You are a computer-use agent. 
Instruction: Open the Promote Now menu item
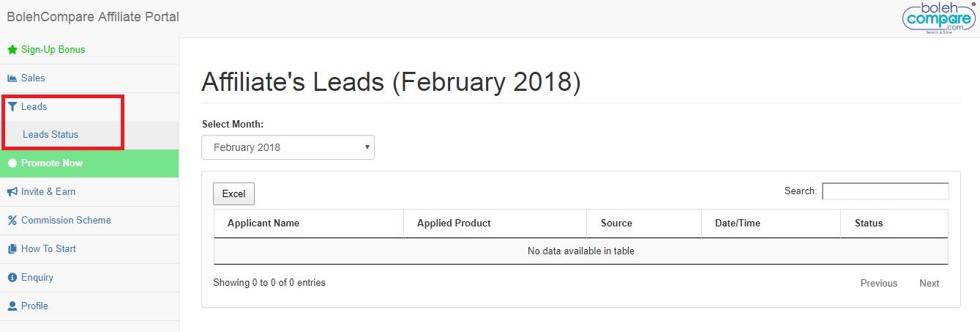click(52, 163)
